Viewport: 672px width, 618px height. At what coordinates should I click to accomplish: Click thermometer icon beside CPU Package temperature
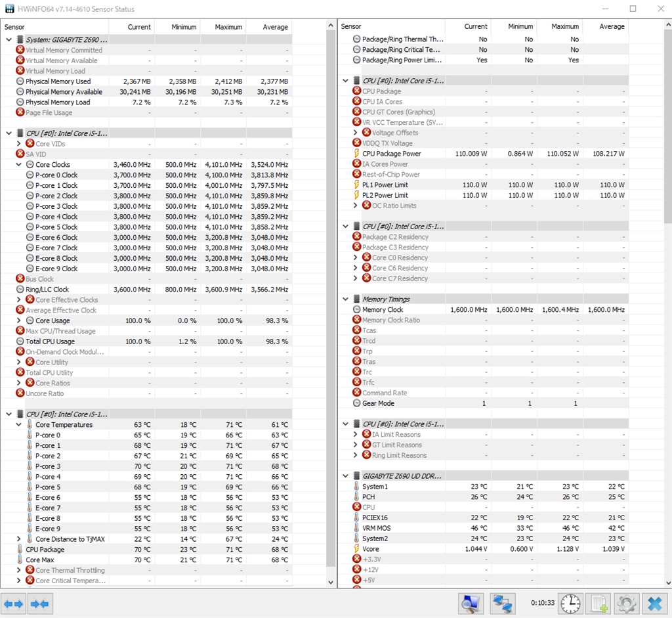pos(20,550)
